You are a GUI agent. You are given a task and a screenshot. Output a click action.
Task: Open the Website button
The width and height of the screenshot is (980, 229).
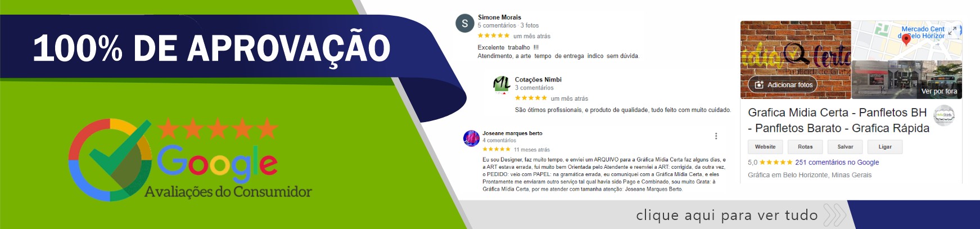[x=765, y=147]
